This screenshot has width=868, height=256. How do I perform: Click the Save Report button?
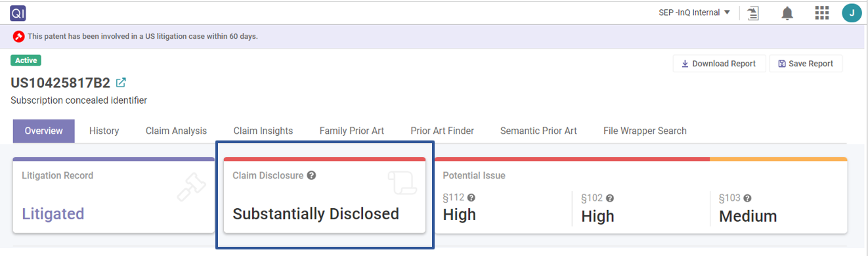(x=806, y=64)
